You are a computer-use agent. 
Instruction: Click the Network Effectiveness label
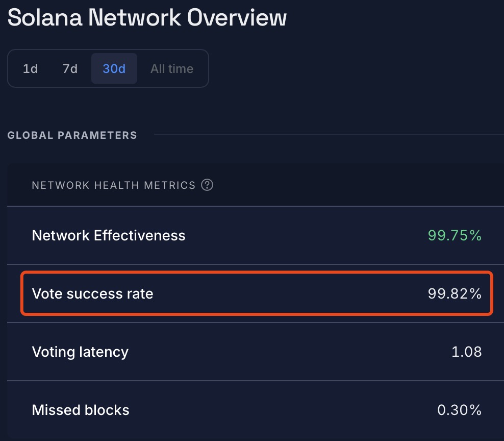[109, 235]
